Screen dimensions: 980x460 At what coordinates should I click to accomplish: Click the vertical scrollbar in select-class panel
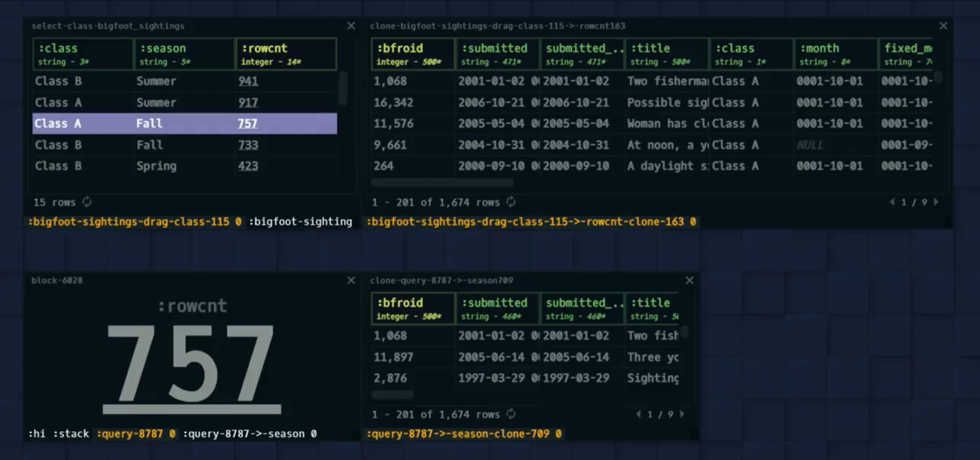click(x=343, y=88)
